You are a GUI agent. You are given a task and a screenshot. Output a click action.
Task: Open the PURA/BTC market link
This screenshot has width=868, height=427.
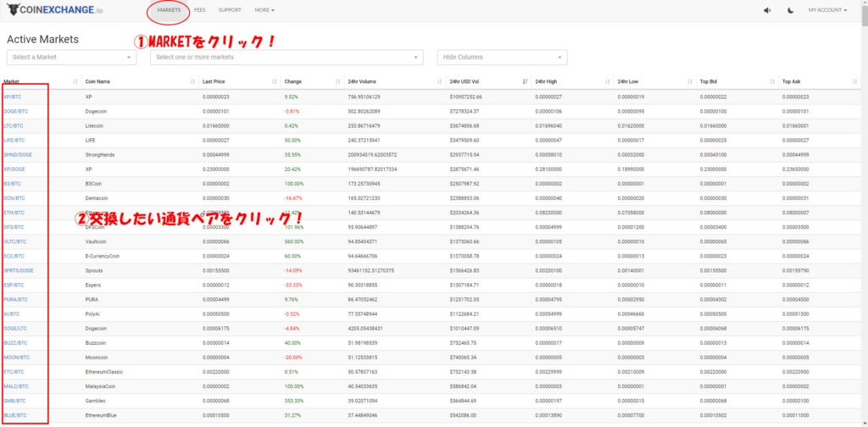[15, 299]
